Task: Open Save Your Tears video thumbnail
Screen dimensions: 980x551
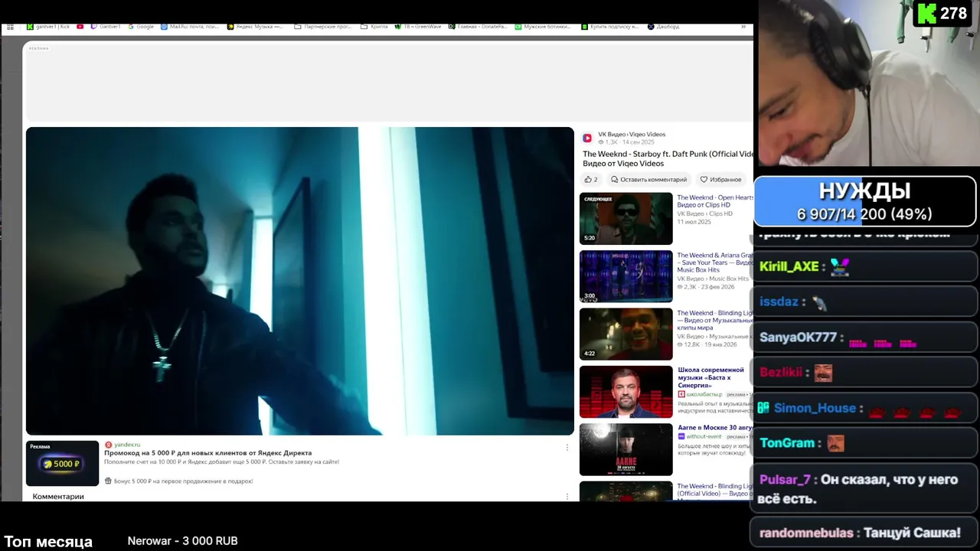Action: 626,276
